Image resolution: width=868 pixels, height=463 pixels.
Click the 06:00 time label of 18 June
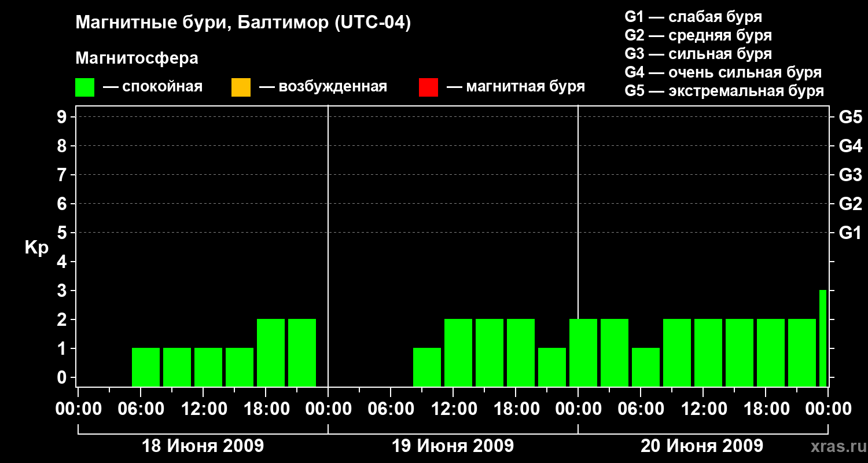(141, 409)
